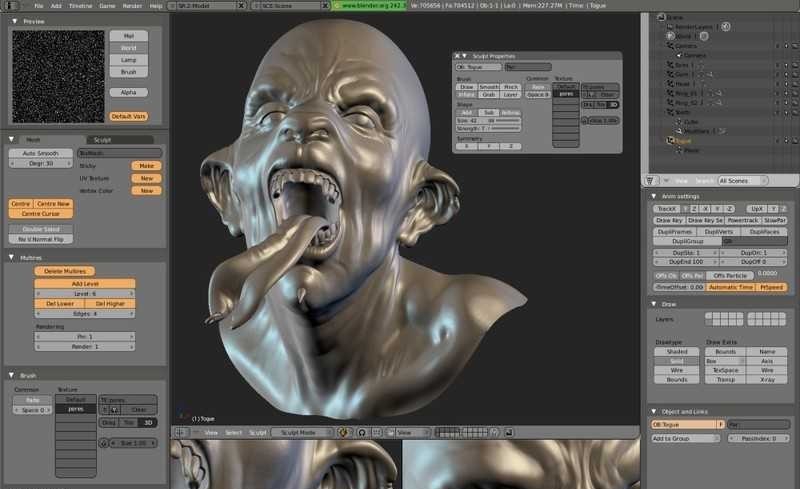The image size is (800, 489).
Task: Click Del Lower button
Action: (60, 304)
